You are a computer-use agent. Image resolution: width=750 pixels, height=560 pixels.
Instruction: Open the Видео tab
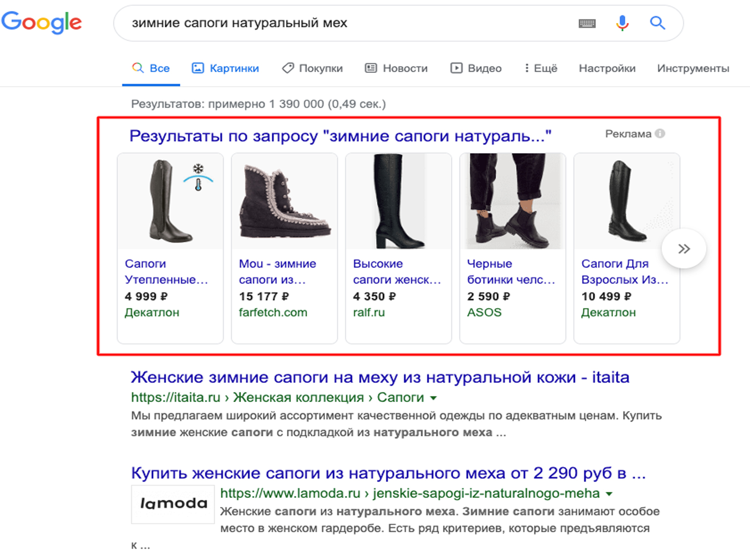tap(476, 68)
